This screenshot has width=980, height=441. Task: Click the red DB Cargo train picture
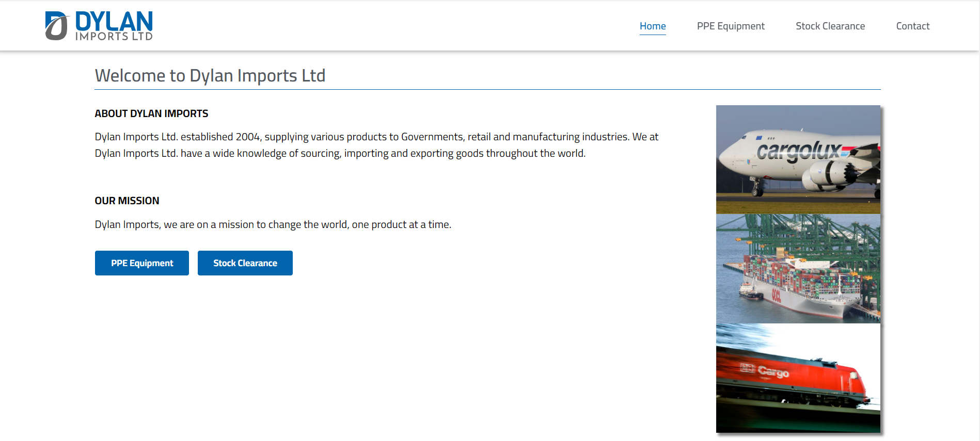[x=798, y=378]
